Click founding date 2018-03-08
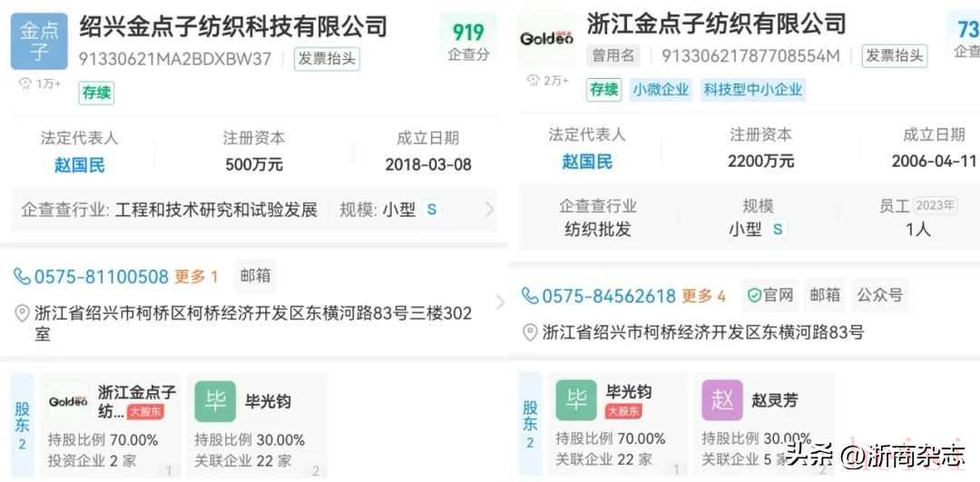 [428, 165]
